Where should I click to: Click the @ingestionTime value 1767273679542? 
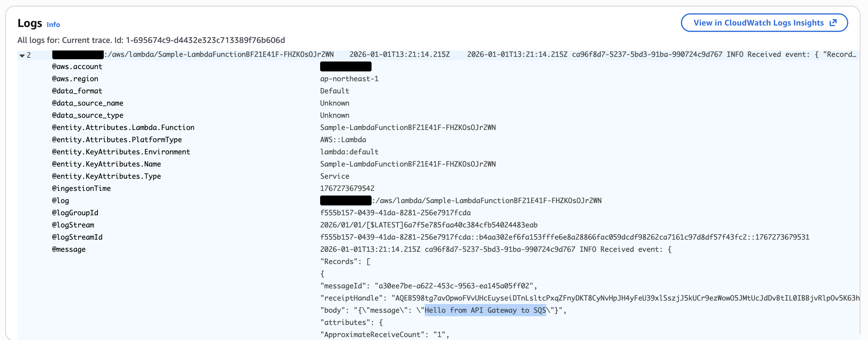click(x=347, y=189)
